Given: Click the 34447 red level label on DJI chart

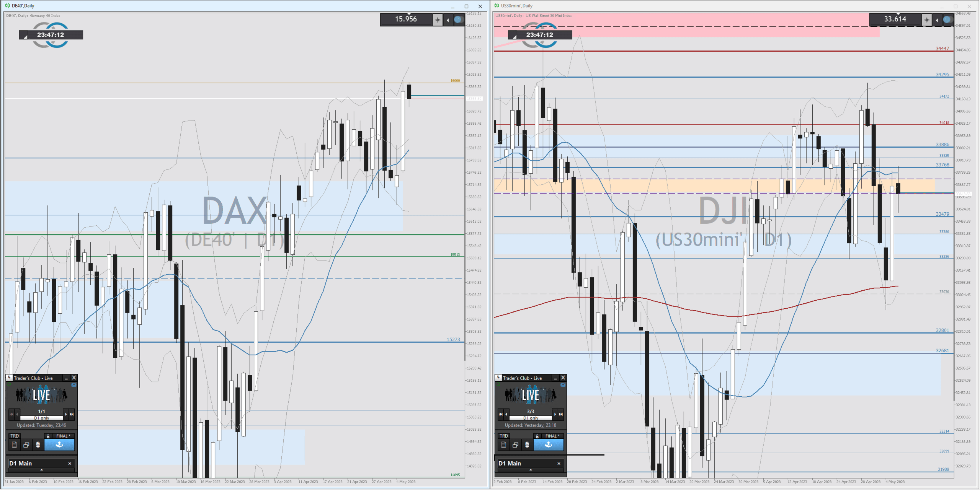Looking at the screenshot, I should pyautogui.click(x=942, y=49).
